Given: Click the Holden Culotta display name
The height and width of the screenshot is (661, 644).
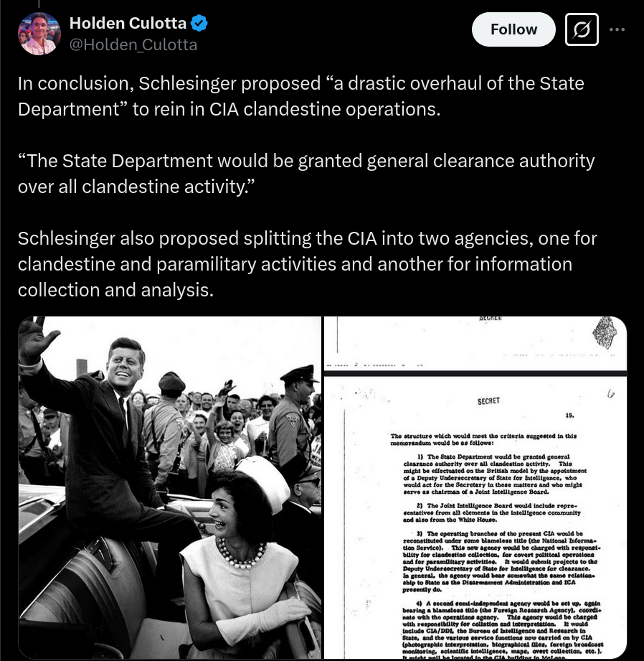Looking at the screenshot, I should 128,23.
